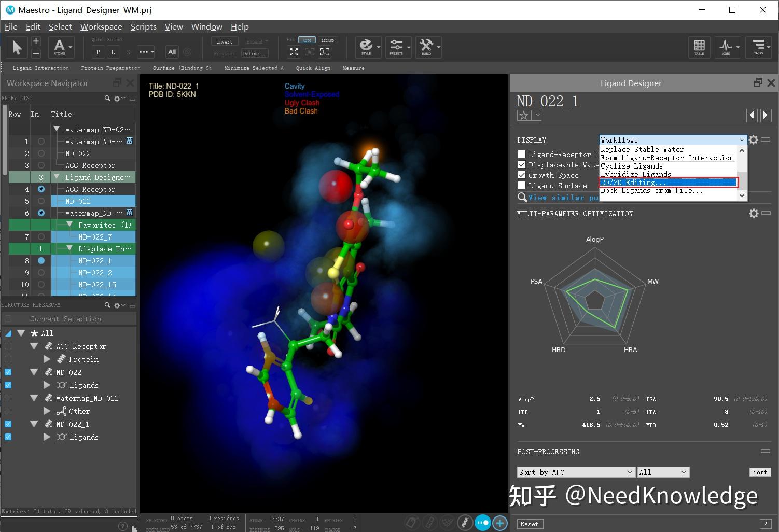Collapse the Favorites entry group

click(71, 225)
